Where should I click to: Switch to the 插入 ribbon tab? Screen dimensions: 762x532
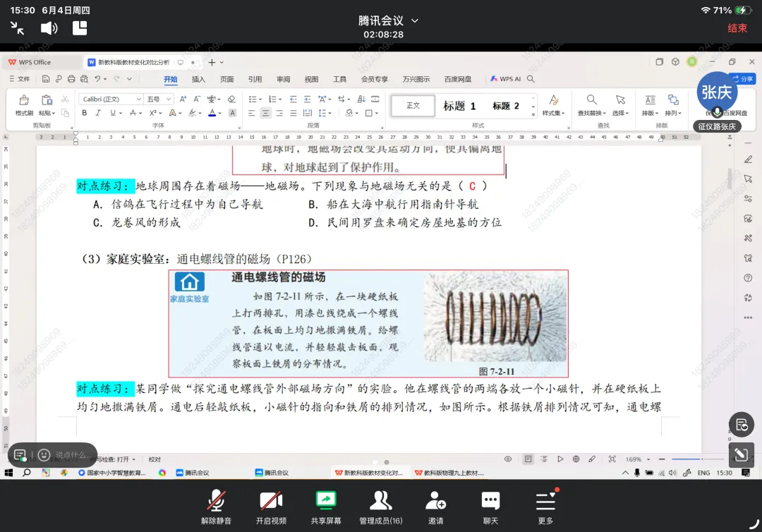pos(198,79)
